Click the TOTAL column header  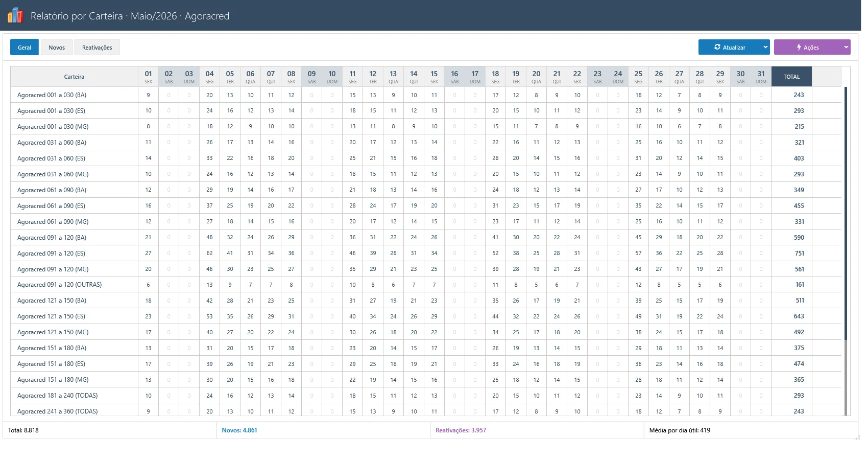(791, 77)
